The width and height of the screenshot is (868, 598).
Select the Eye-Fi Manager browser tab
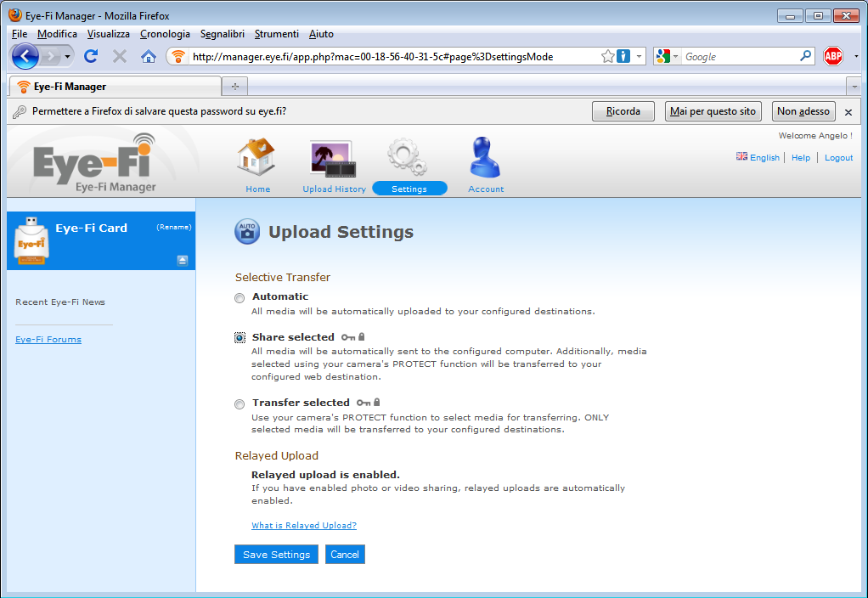click(x=116, y=87)
